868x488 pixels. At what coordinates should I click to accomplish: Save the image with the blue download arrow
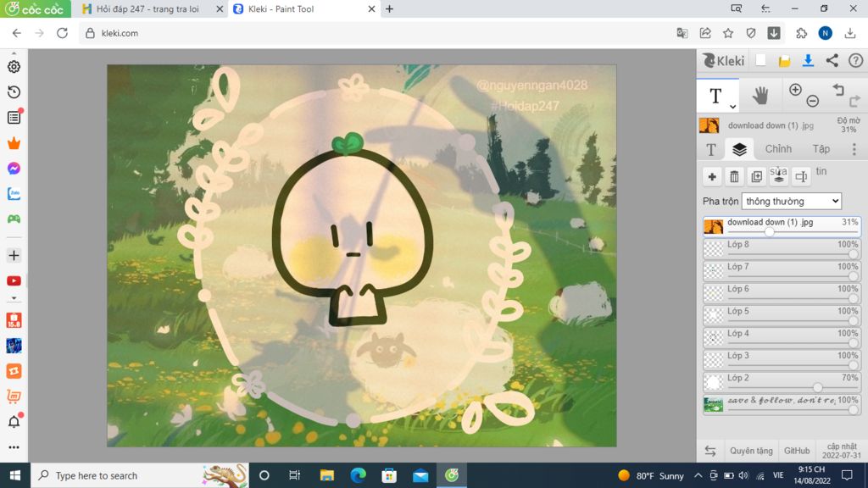tap(808, 61)
